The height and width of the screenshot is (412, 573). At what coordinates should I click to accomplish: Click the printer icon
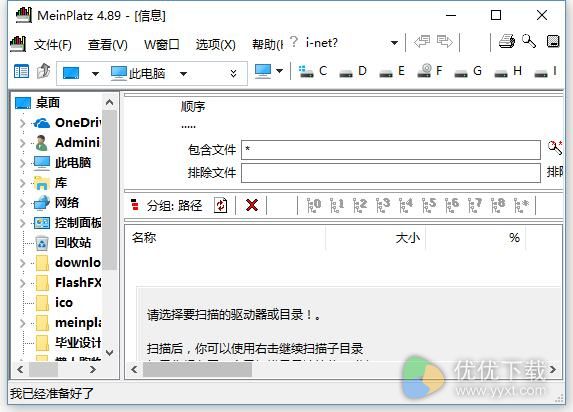tap(507, 41)
